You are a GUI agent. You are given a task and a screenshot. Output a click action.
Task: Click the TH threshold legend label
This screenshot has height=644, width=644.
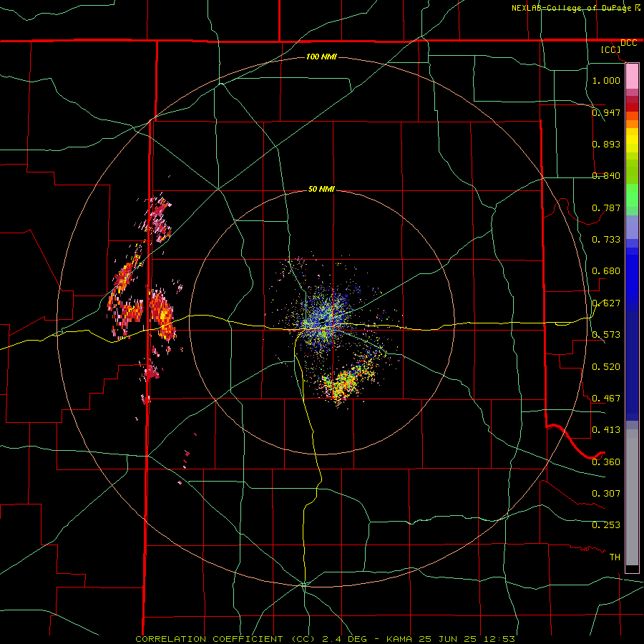tap(615, 557)
